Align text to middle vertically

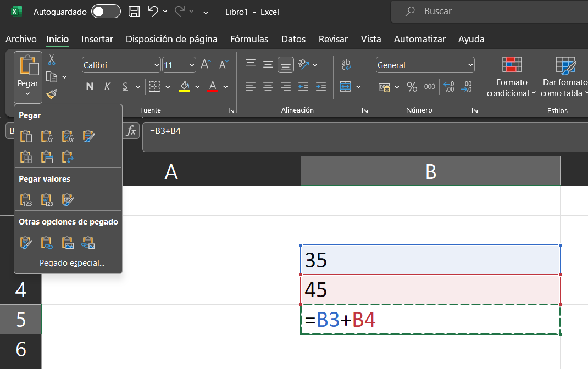268,64
